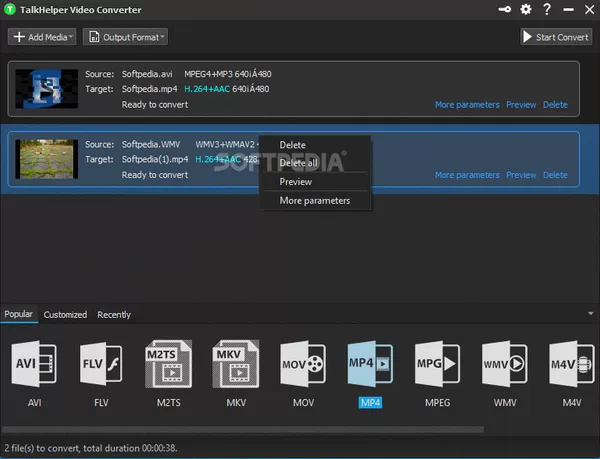The width and height of the screenshot is (600, 459).
Task: Choose the WMV format icon
Action: (505, 364)
